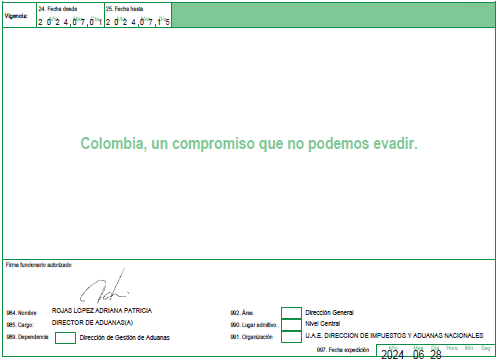Select the Firma funcionario autorizado label
498x363 pixels.
tap(39, 265)
